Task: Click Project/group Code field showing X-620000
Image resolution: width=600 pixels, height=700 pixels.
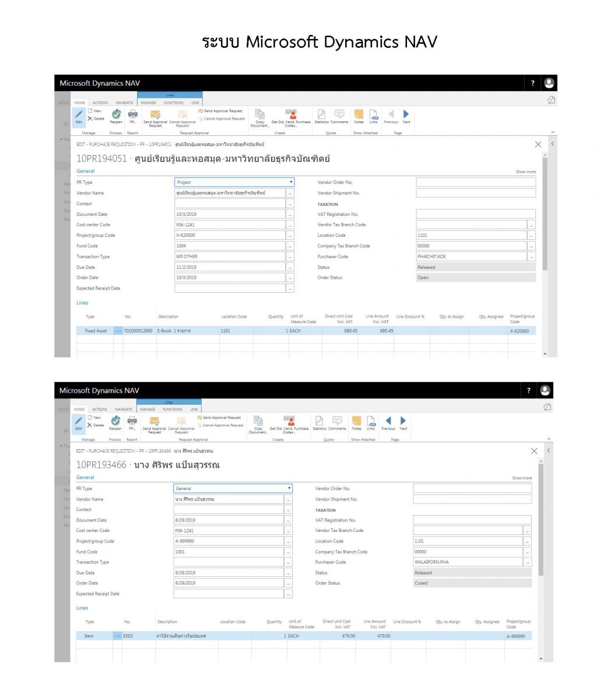Action: pos(230,236)
